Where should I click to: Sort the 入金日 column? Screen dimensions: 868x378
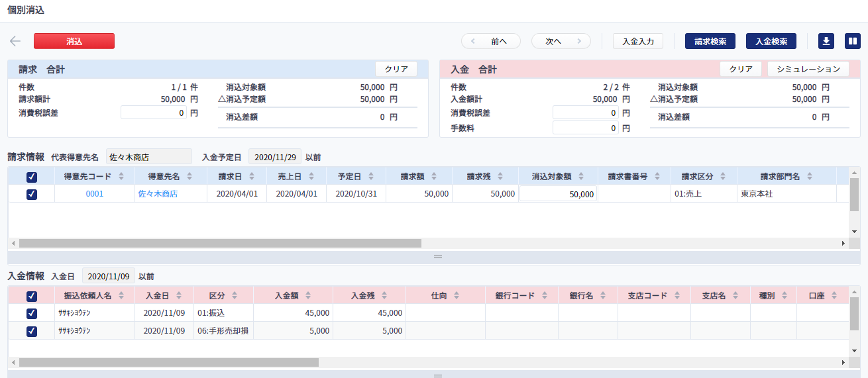[x=180, y=296]
